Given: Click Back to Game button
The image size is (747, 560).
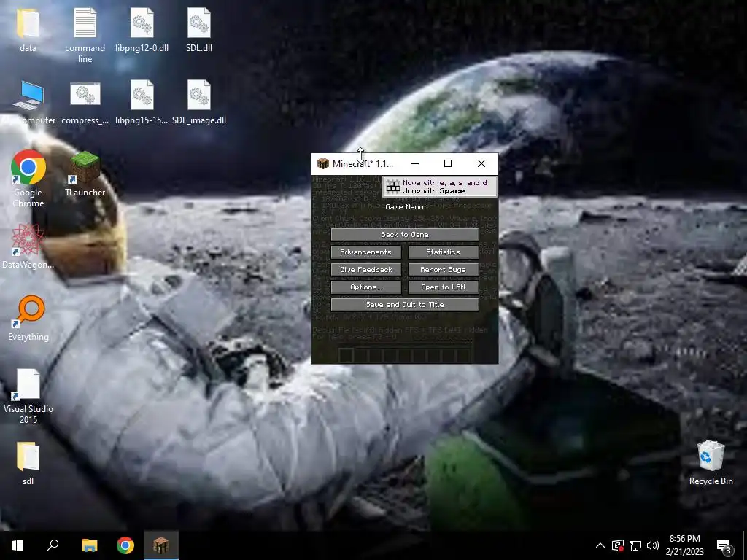Looking at the screenshot, I should [x=404, y=234].
